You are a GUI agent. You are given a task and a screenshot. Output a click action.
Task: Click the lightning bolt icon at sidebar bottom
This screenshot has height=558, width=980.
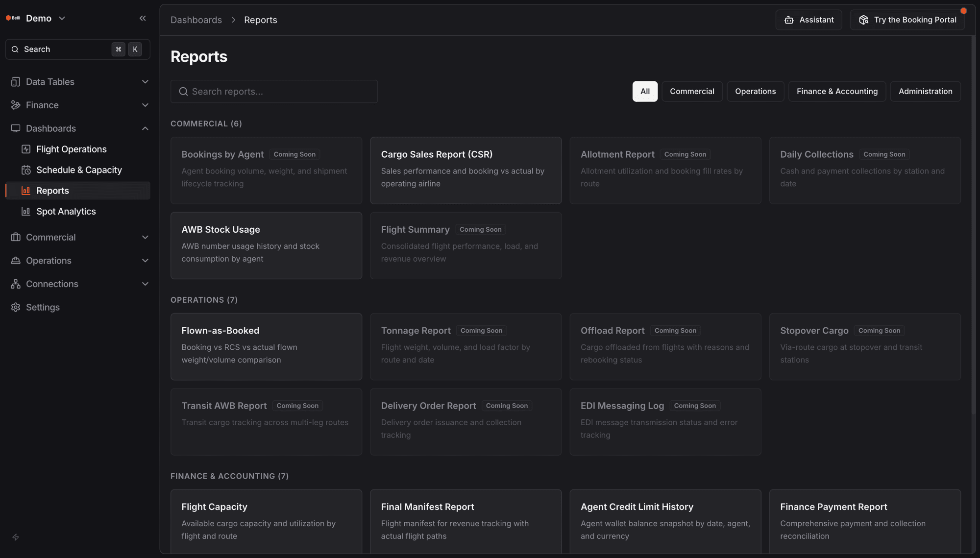pyautogui.click(x=16, y=537)
